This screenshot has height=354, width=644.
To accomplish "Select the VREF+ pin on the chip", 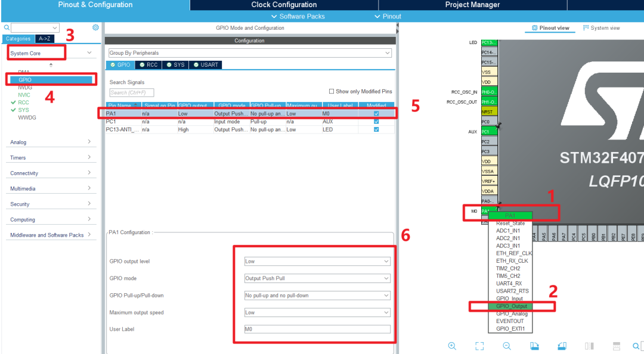I will 489,181.
